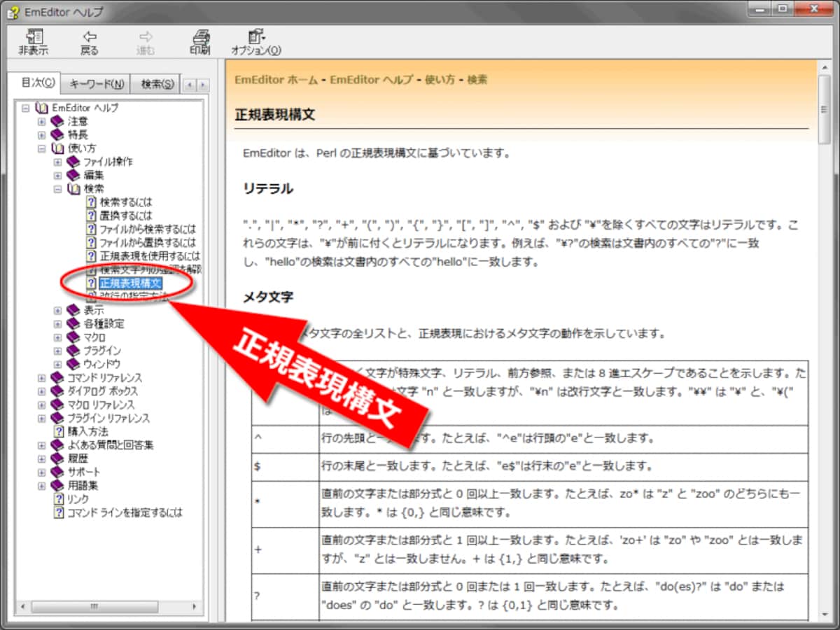Click the プラグイン リファレンス book icon
The height and width of the screenshot is (630, 840).
click(57, 418)
